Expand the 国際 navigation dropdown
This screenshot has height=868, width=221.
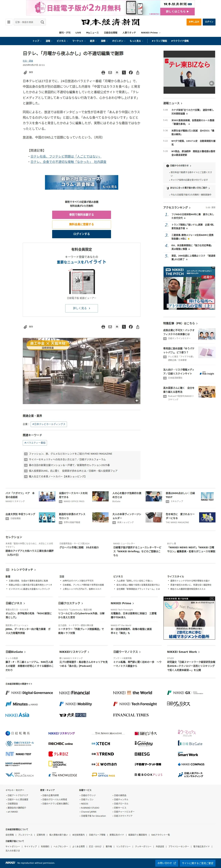104,41
